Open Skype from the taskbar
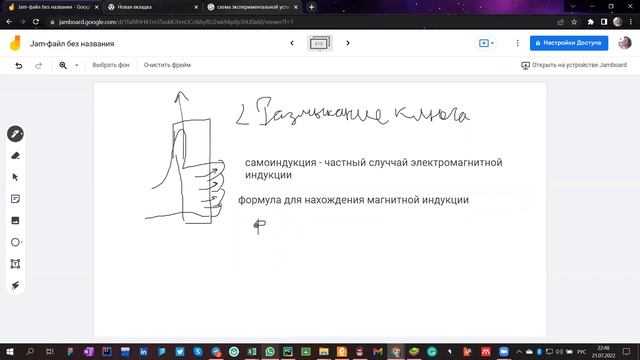 198,351
